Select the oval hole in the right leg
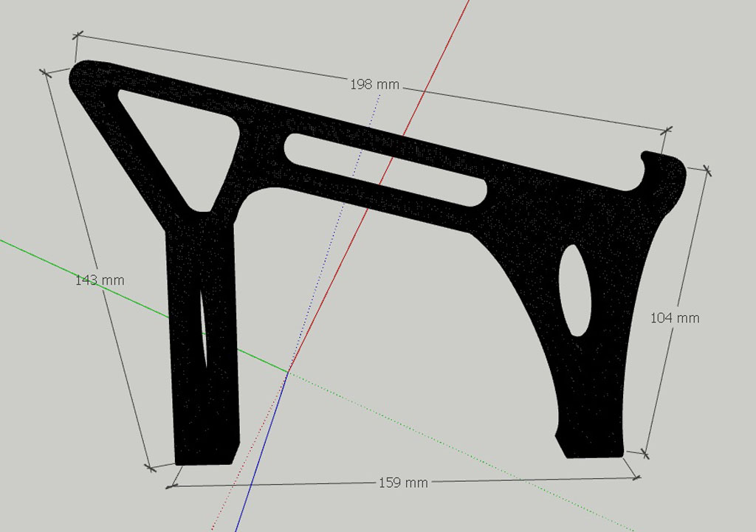Screen dimensions: 756x532 click(x=575, y=290)
